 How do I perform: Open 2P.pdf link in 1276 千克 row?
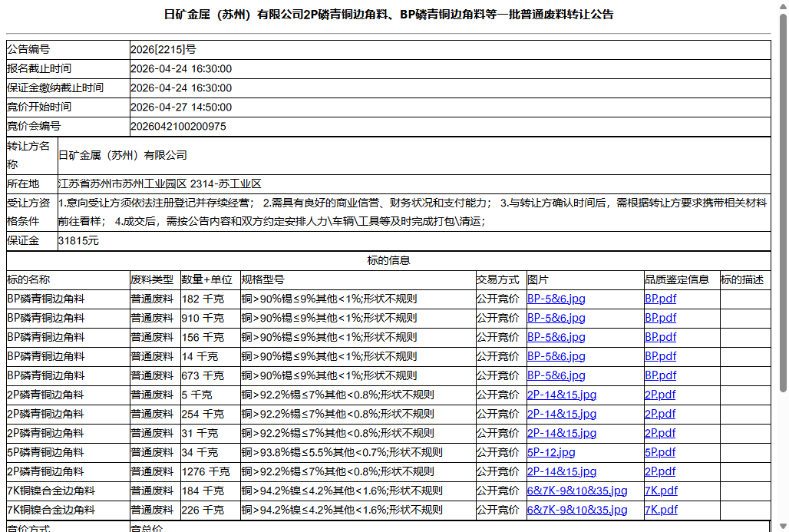pyautogui.click(x=660, y=471)
